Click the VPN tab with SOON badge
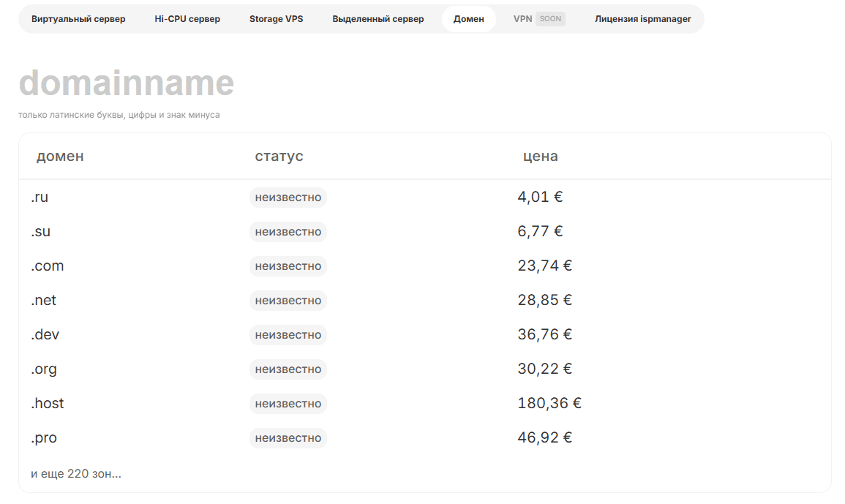This screenshot has width=845, height=504. point(538,19)
